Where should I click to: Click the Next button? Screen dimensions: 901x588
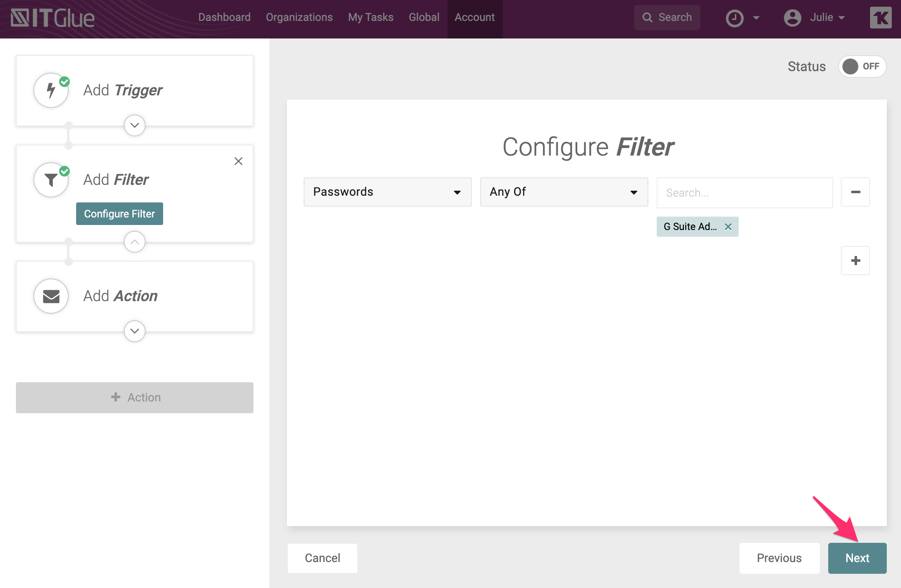click(857, 558)
